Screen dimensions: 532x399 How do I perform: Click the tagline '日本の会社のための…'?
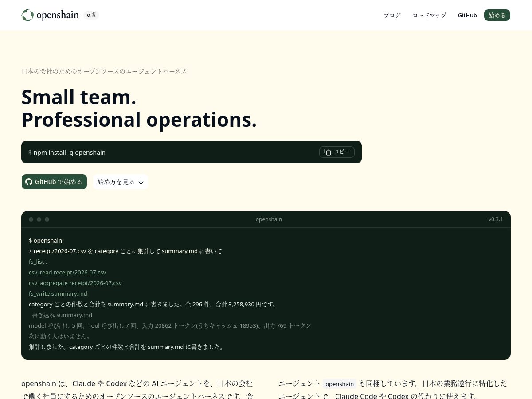(104, 71)
